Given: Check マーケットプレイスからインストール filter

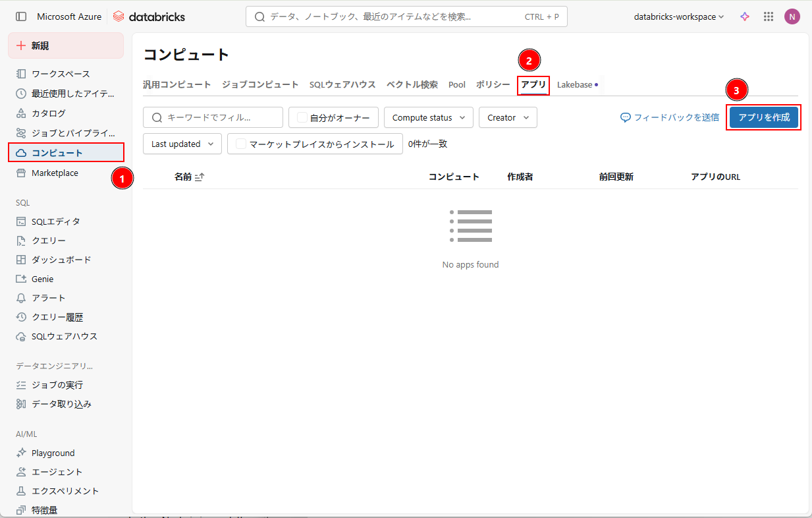Looking at the screenshot, I should pos(241,144).
